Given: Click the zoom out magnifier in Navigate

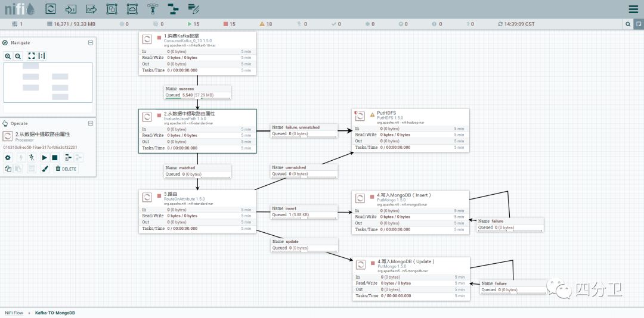Looking at the screenshot, I should [18, 55].
